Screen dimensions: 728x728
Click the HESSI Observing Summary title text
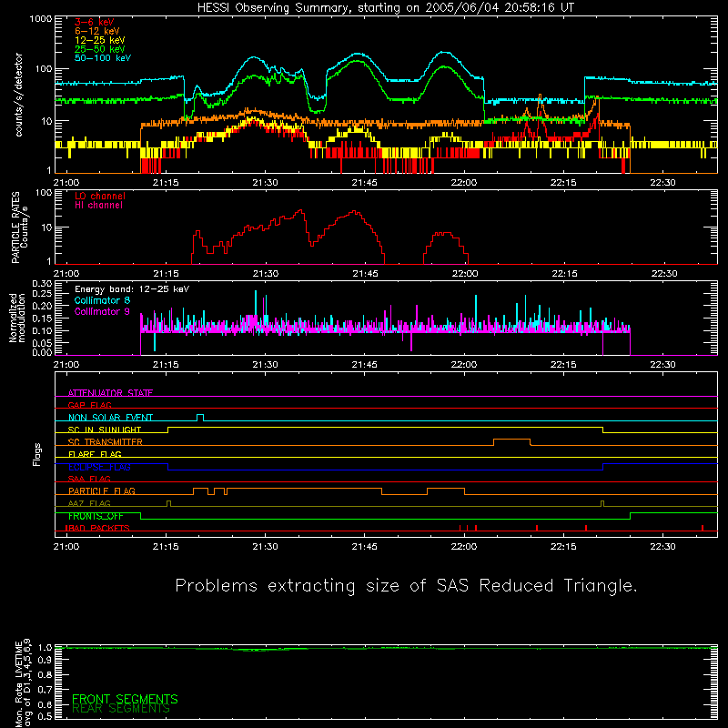(386, 8)
